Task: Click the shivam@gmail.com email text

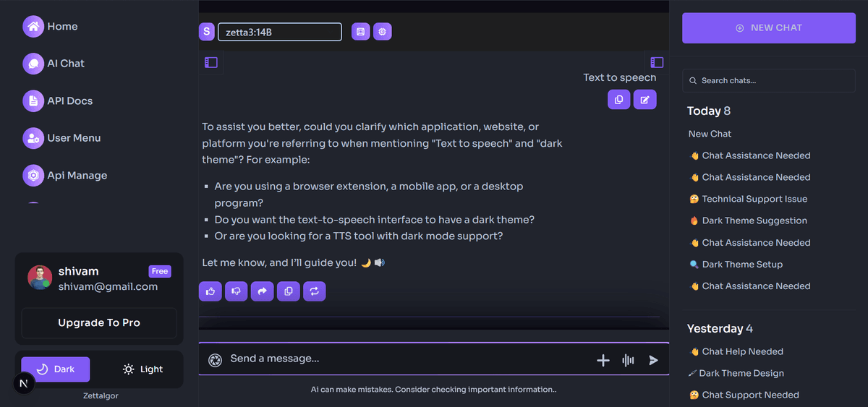Action: point(108,286)
